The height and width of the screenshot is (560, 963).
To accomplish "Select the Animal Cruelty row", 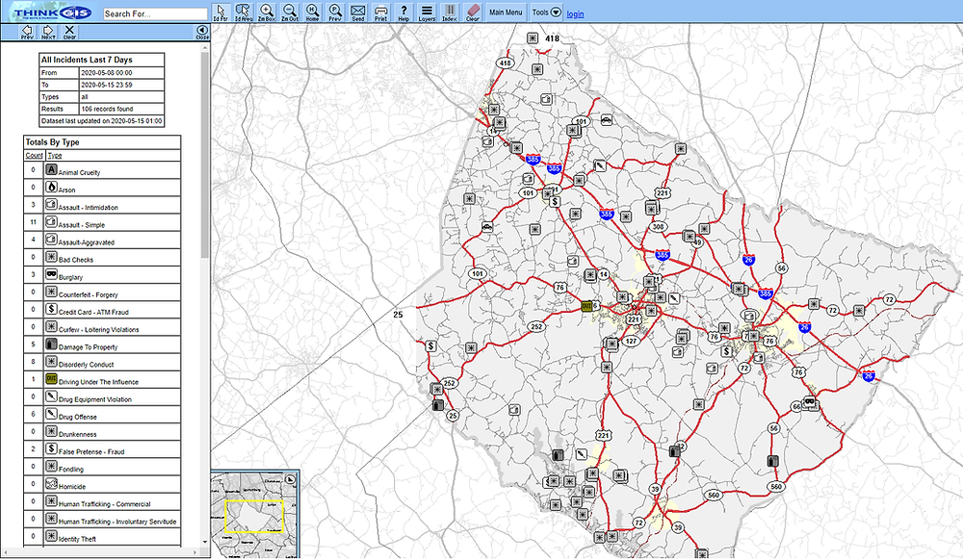I will (x=103, y=170).
